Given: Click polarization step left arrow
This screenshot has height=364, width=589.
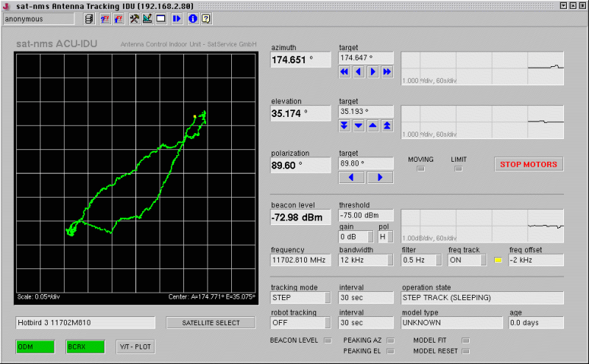Looking at the screenshot, I should [x=351, y=178].
